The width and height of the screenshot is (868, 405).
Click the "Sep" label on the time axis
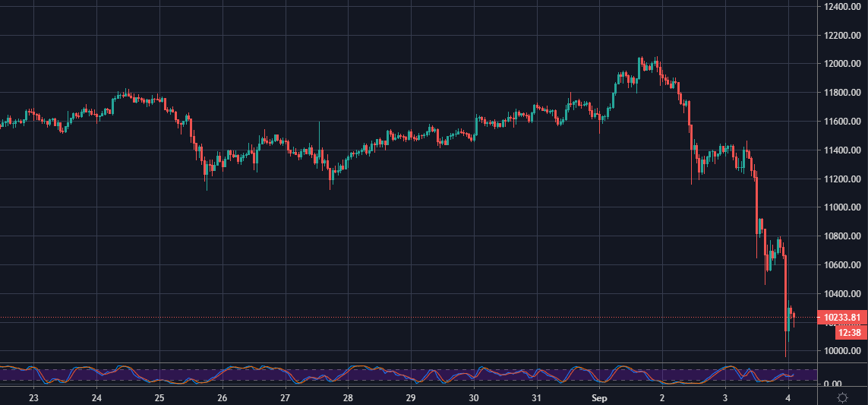click(x=599, y=397)
